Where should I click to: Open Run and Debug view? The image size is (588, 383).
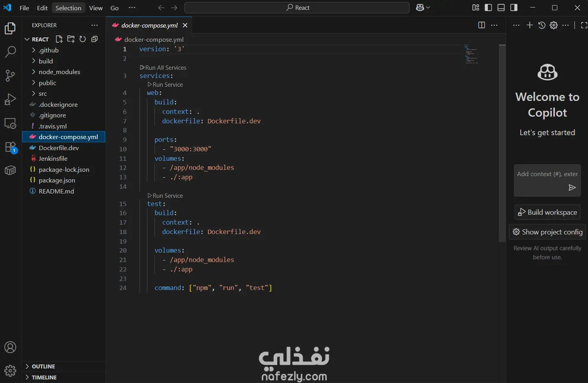pyautogui.click(x=10, y=99)
